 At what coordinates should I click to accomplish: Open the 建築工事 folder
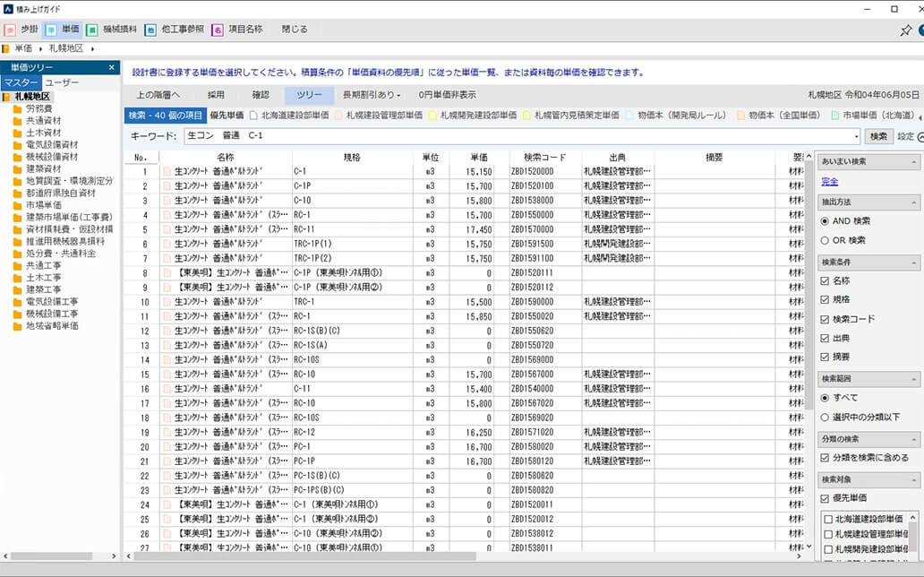(x=38, y=289)
